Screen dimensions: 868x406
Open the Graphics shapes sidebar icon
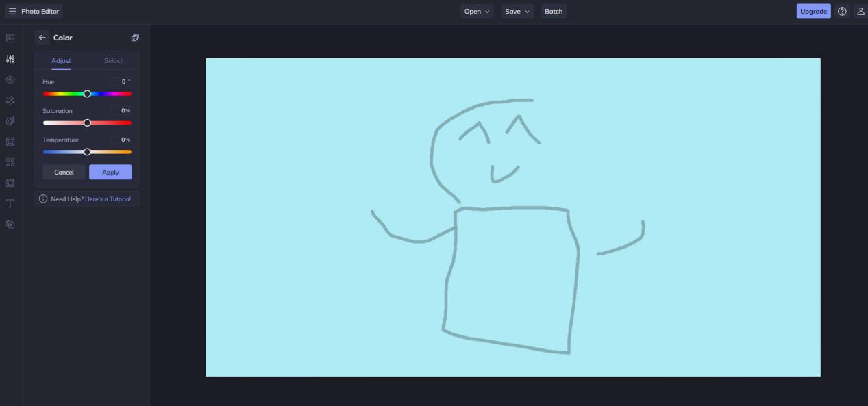(10, 162)
